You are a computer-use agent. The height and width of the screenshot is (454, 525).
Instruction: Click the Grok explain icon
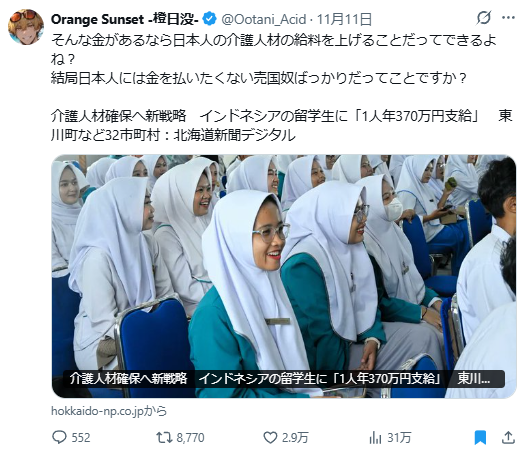(x=483, y=18)
